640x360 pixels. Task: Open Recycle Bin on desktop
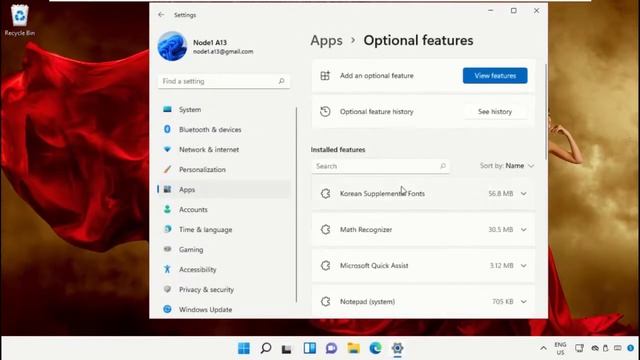[20, 20]
